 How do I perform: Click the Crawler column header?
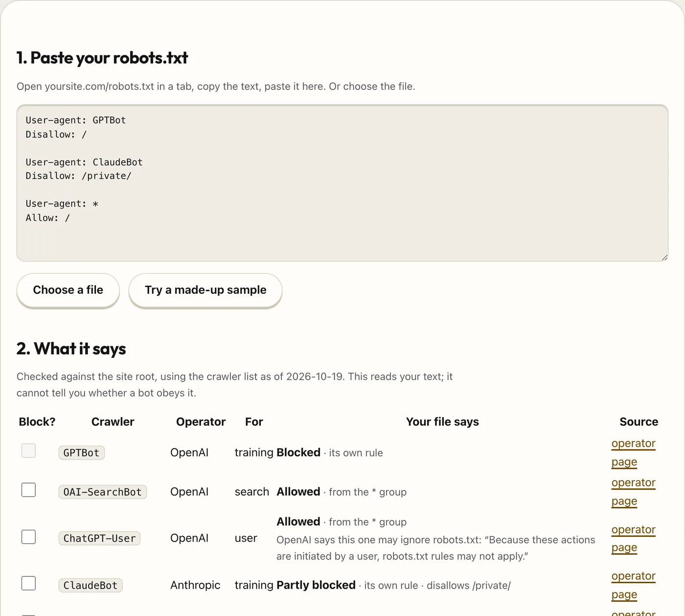(113, 422)
